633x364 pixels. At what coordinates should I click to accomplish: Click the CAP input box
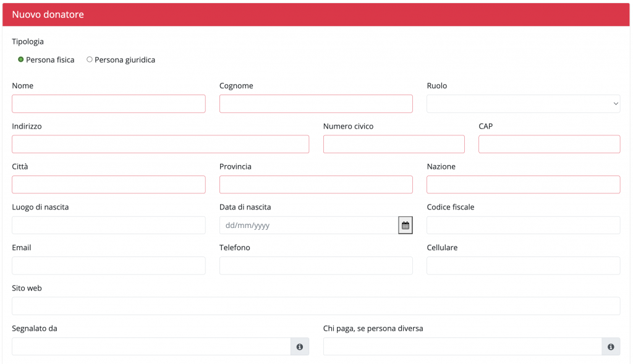point(550,144)
